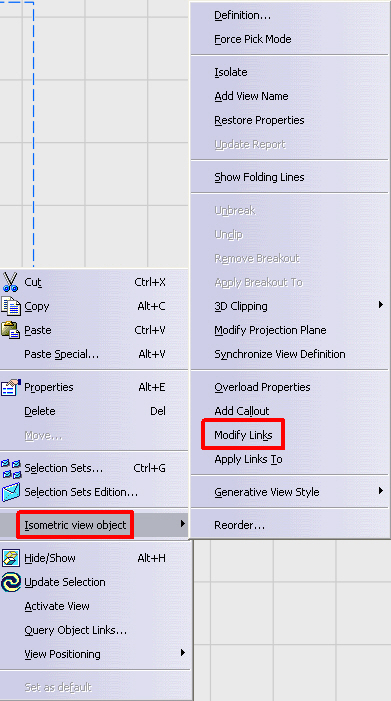Click the Update Selection swirl icon
This screenshot has width=391, height=701.
(x=11, y=582)
